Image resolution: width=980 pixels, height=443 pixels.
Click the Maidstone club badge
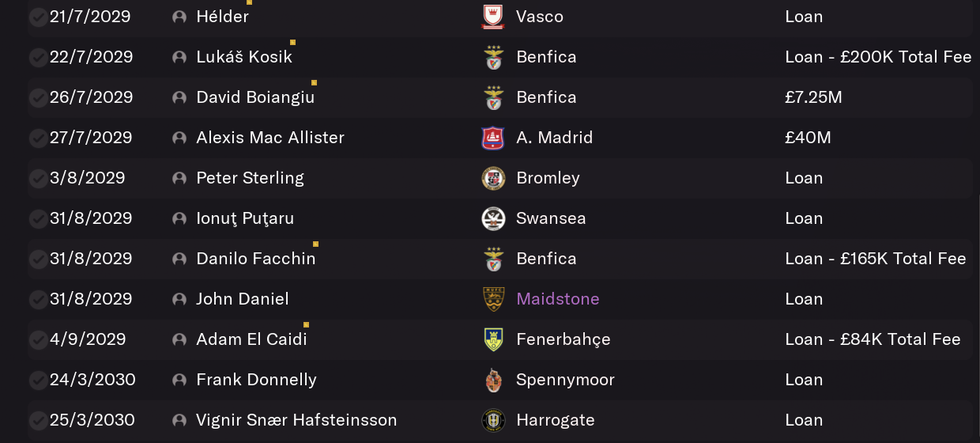(493, 299)
